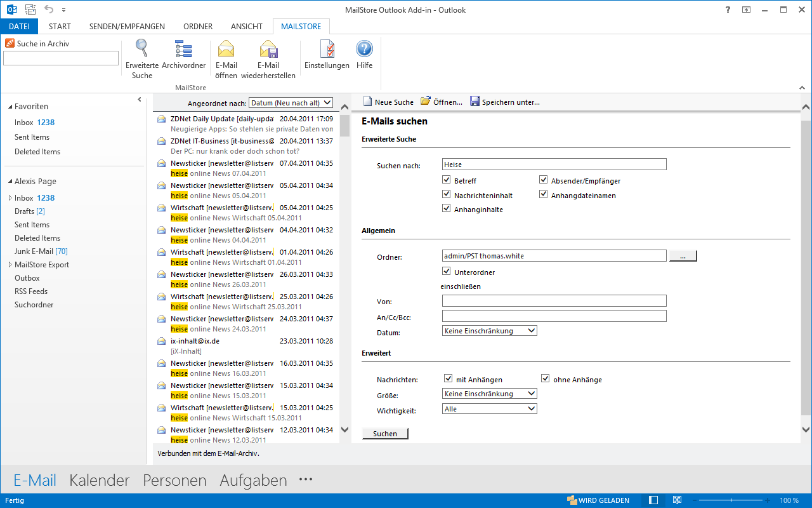
Task: Switch to normal view in status bar
Action: click(x=653, y=500)
